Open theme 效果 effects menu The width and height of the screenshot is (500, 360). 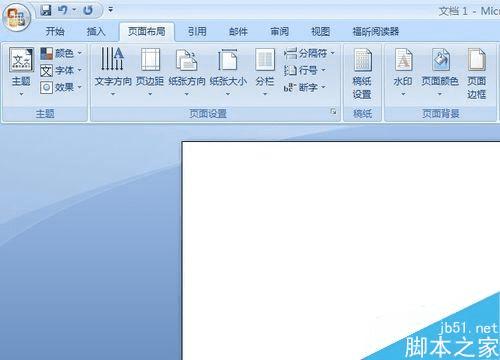61,88
